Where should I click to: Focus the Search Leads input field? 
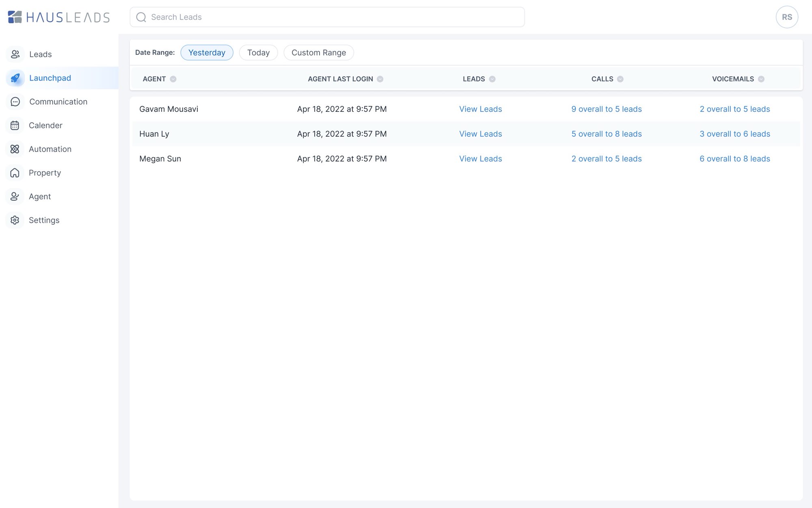pos(327,17)
